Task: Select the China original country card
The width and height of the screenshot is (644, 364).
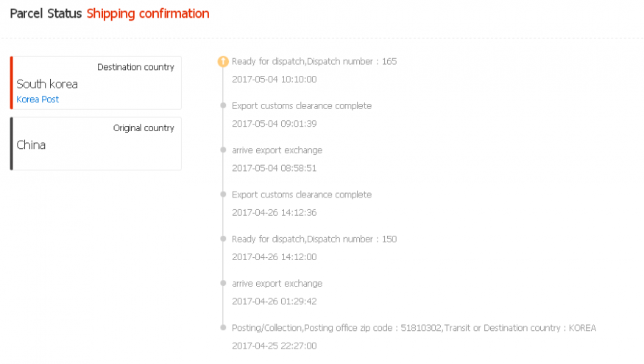Action: [96, 144]
